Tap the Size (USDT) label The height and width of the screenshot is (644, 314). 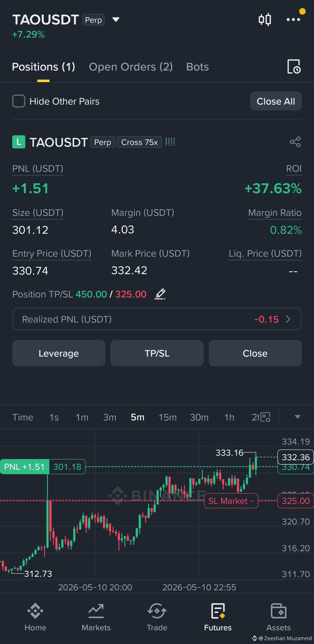point(38,213)
